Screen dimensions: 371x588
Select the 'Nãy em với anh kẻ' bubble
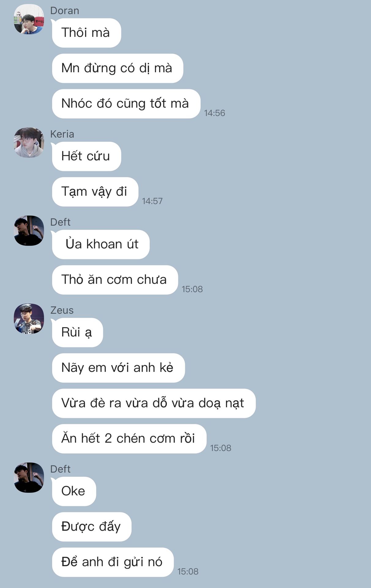coord(118,368)
